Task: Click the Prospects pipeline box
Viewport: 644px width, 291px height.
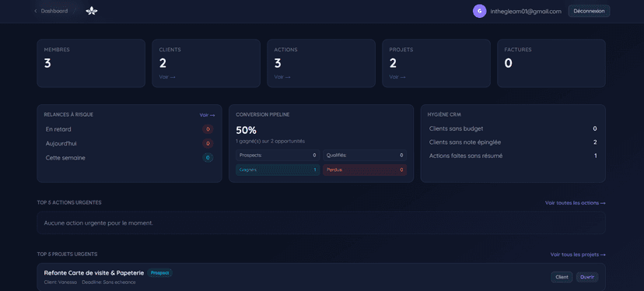Action: [278, 156]
